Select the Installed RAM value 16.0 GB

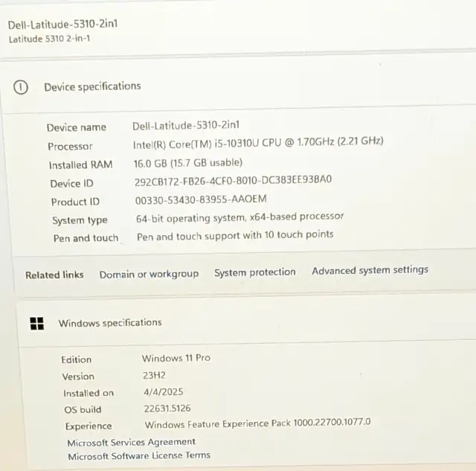pyautogui.click(x=188, y=163)
